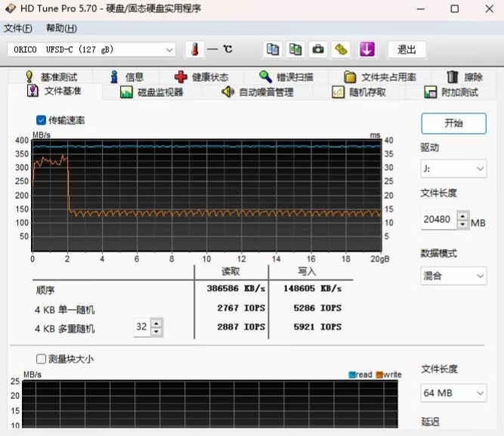Click the 延迟 label
Screen dimensions: 504x436
tap(430, 422)
